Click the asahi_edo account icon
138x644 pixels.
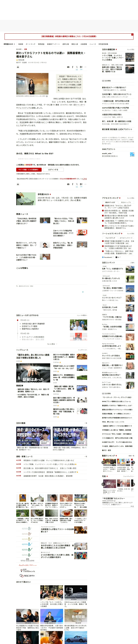tap(132, 154)
